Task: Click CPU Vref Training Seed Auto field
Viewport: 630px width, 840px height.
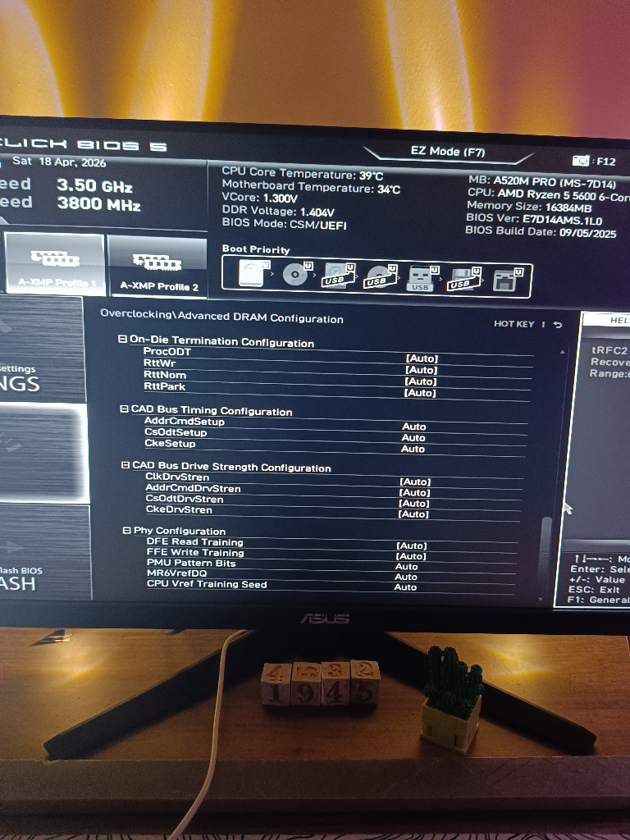Action: (x=405, y=587)
